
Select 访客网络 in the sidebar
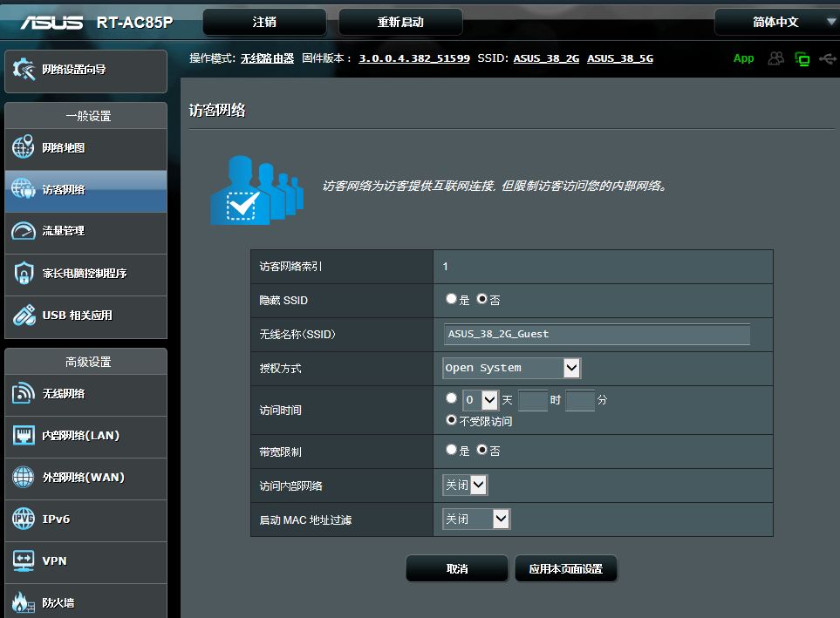point(85,191)
